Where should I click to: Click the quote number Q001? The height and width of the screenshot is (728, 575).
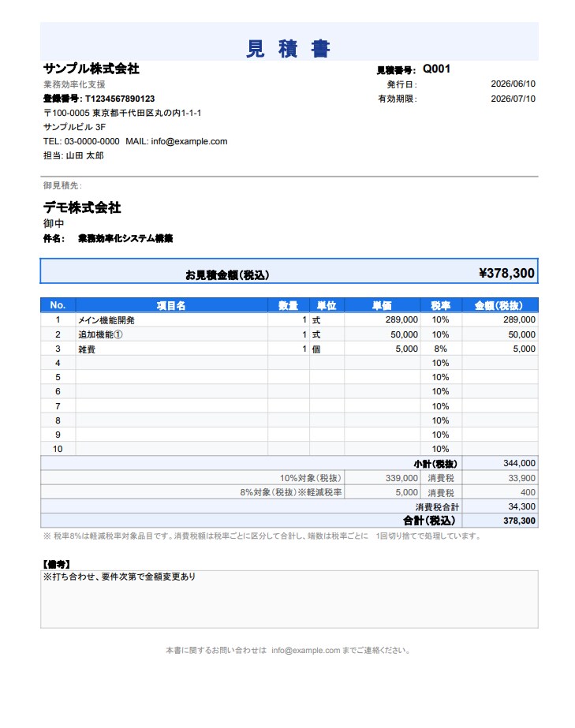point(437,69)
